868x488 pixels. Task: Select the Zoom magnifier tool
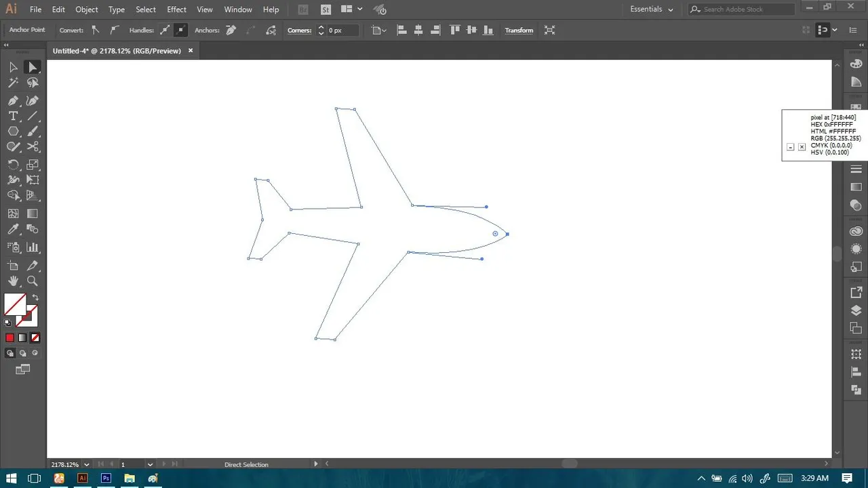pyautogui.click(x=32, y=281)
